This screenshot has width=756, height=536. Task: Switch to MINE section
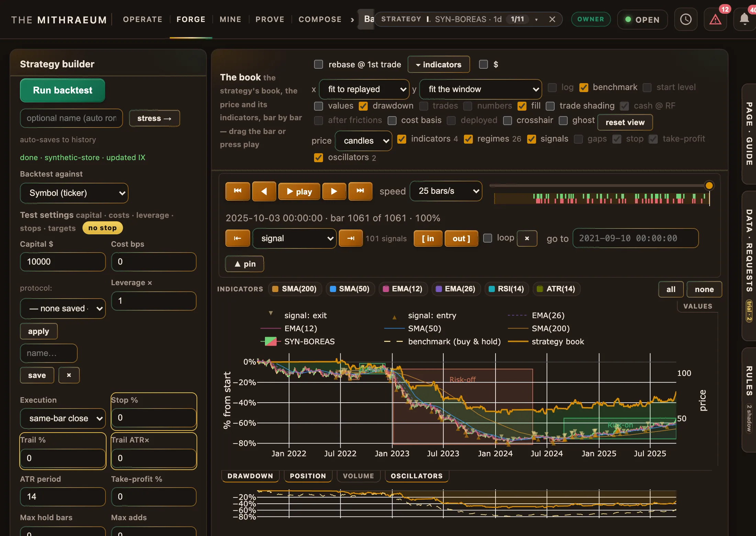(231, 20)
